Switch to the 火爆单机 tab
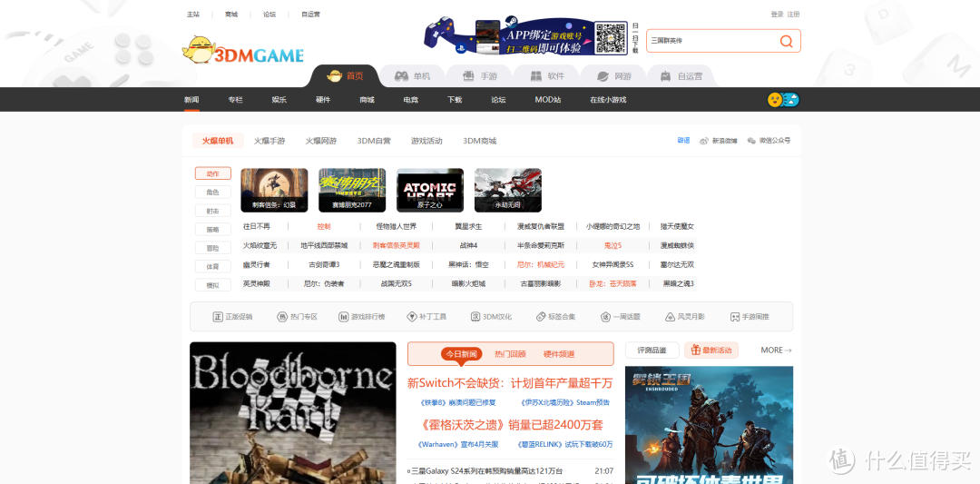980x484 pixels. pos(218,141)
